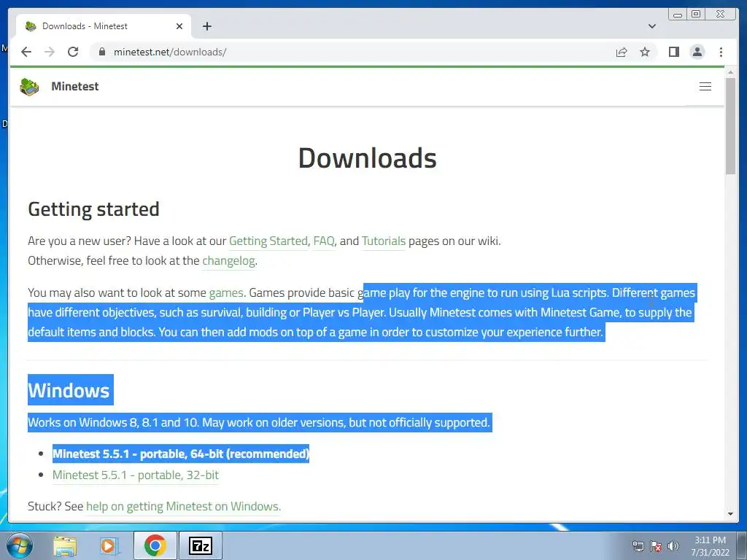Switch to Chrome in the taskbar
Image resolution: width=747 pixels, height=560 pixels.
click(x=155, y=545)
